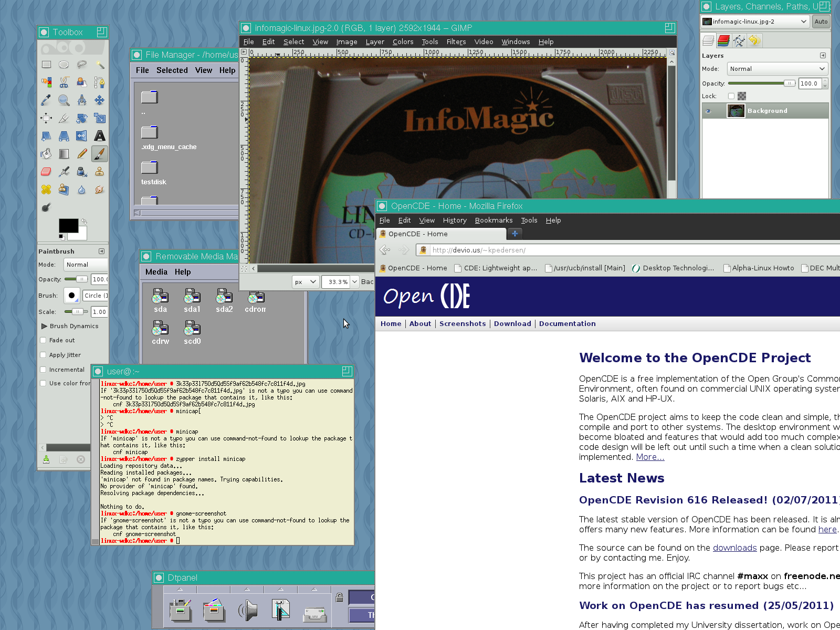Click the Screenshots link on OpenCDE page

(463, 323)
